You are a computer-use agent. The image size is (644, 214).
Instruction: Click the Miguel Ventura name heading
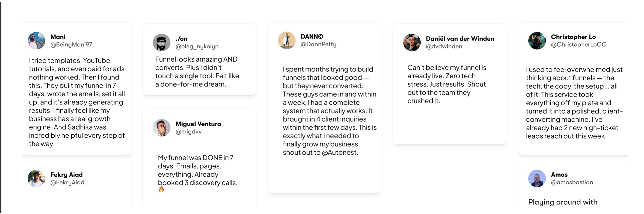click(x=198, y=124)
